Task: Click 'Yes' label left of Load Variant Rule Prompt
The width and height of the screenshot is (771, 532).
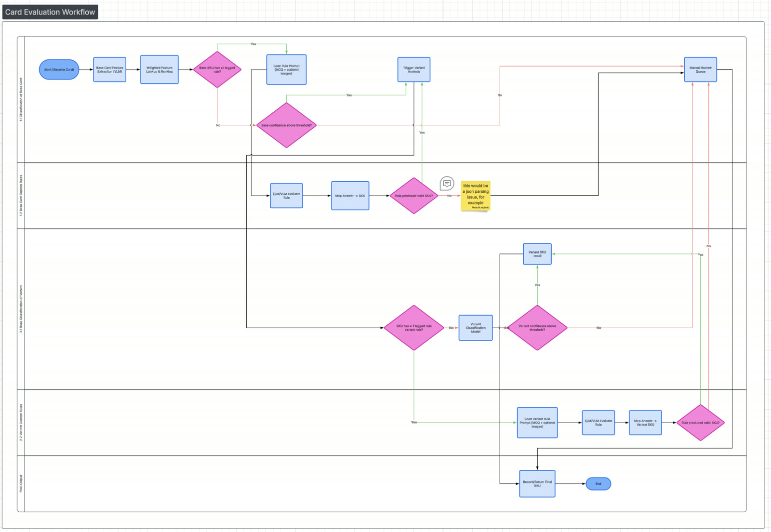Action: [414, 422]
